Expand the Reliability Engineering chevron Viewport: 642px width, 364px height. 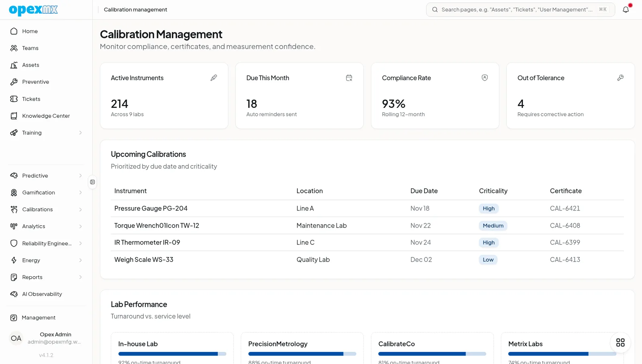tap(80, 243)
